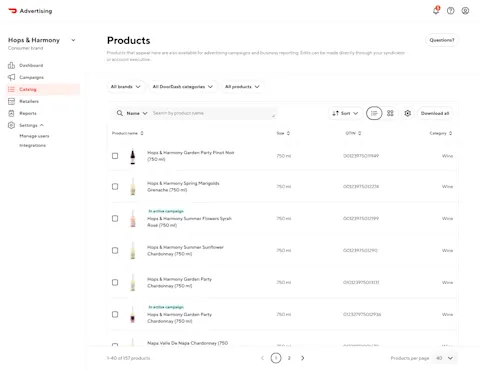Click the Retailers store icon
The width and height of the screenshot is (480, 370).
click(11, 101)
